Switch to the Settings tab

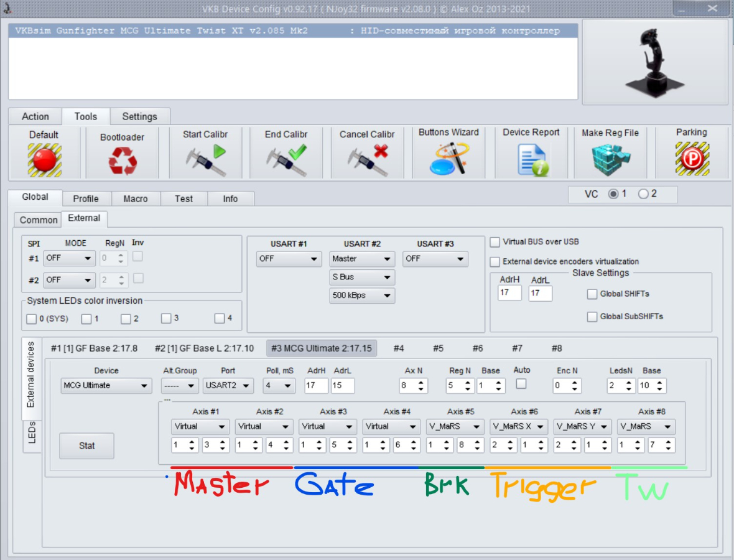pos(139,116)
